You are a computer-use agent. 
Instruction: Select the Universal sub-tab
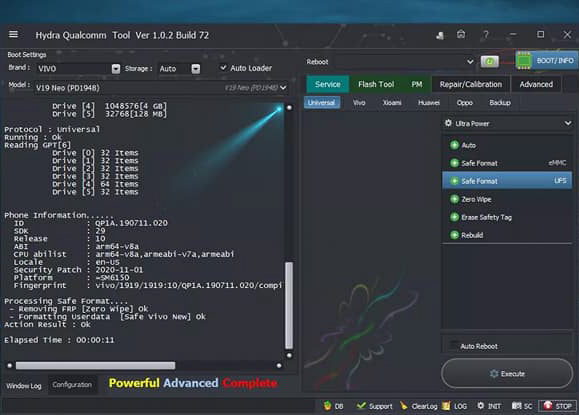[322, 103]
